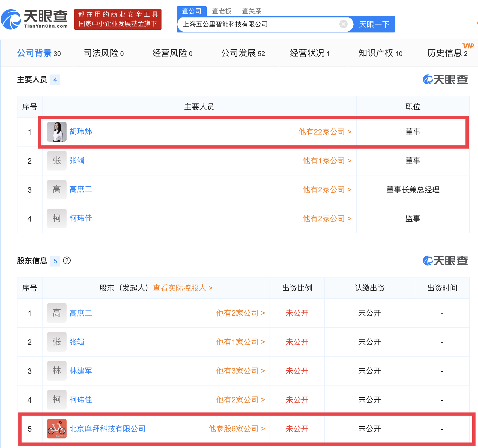Open 张辑 name link in personnel table
The image size is (478, 448).
[x=77, y=160]
